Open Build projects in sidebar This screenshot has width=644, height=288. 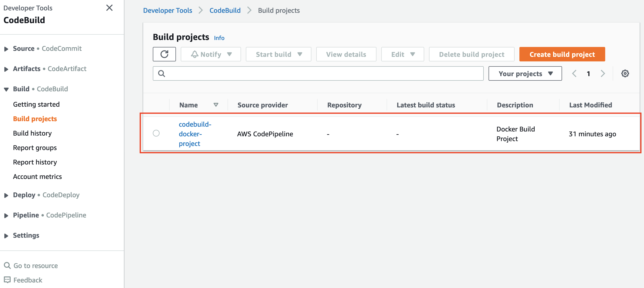(35, 119)
